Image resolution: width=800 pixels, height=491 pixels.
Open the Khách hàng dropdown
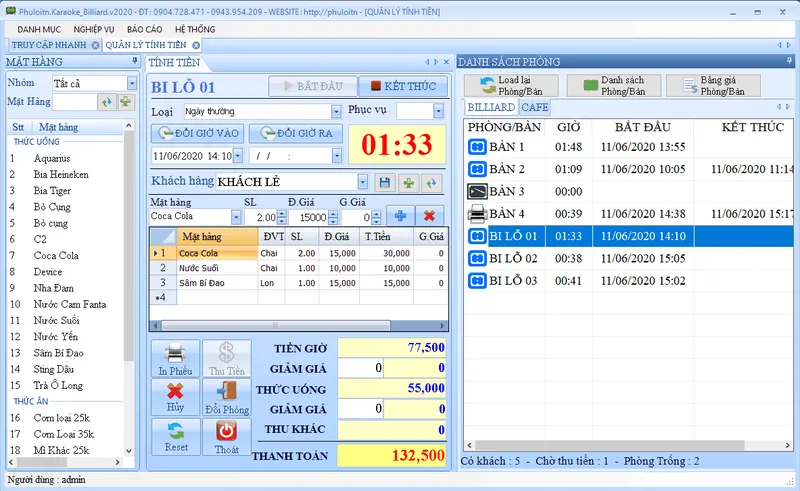(x=362, y=182)
